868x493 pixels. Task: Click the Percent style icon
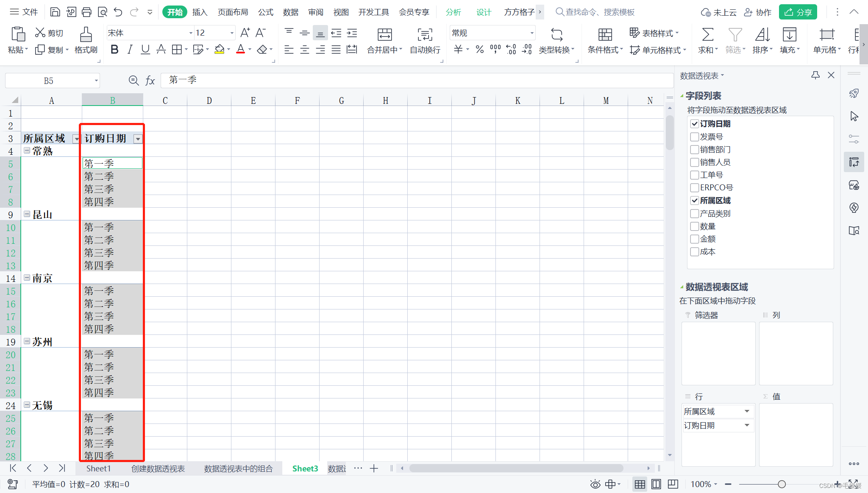(x=479, y=50)
